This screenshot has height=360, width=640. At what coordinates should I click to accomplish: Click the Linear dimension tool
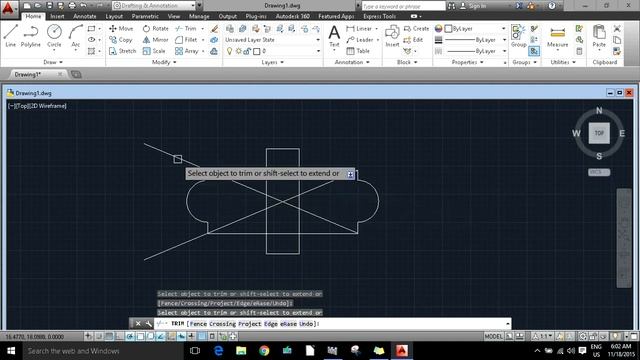(x=359, y=29)
